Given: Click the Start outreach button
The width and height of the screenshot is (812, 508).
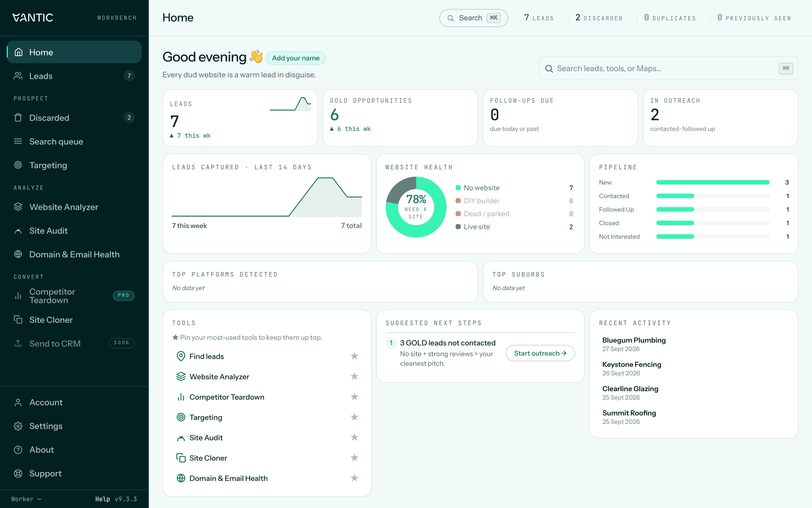Looking at the screenshot, I should pyautogui.click(x=540, y=353).
